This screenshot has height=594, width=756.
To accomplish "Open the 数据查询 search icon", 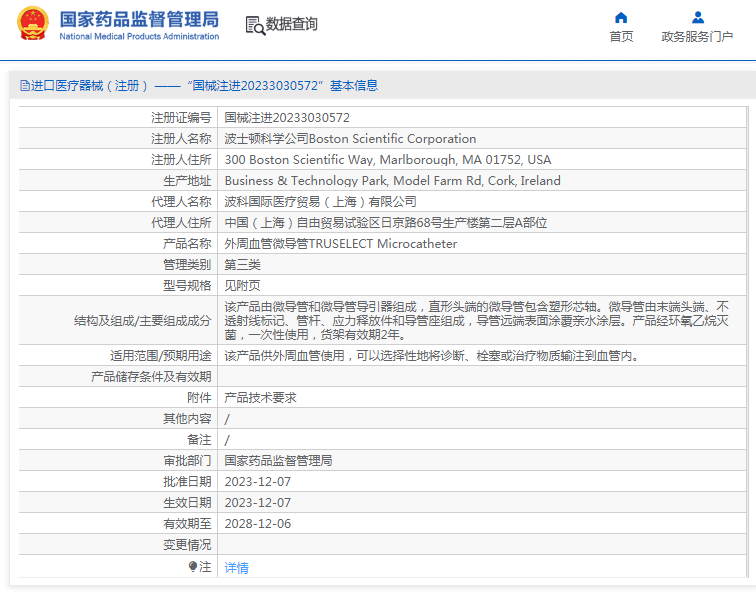I will [x=255, y=26].
